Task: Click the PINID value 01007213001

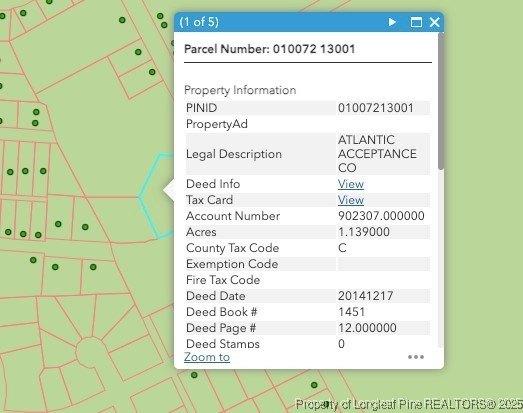Action: 376,108
